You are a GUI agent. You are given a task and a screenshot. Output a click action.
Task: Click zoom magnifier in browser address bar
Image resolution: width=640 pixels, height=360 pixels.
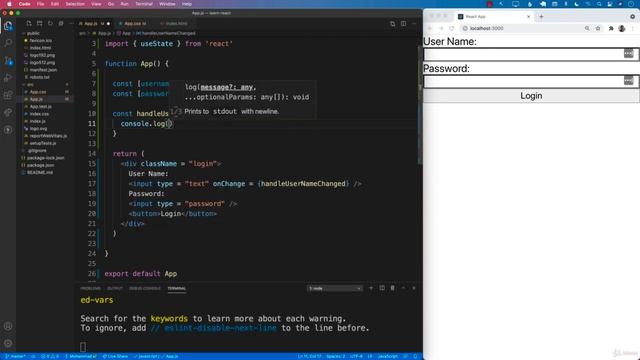click(x=587, y=29)
